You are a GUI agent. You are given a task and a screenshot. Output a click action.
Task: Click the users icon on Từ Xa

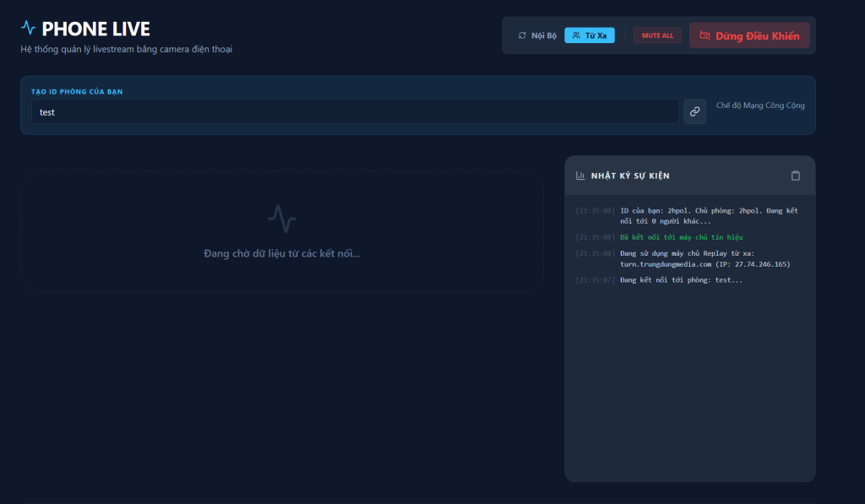pos(576,35)
